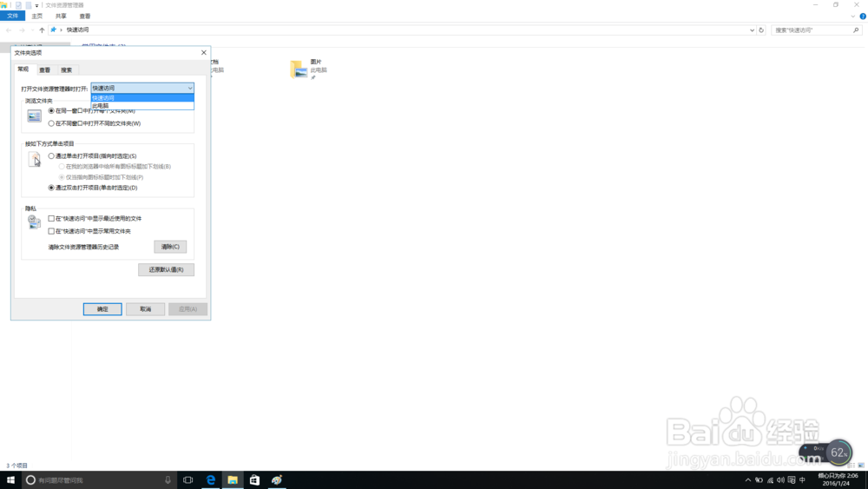Close the 文件夹选项 dialog

(204, 53)
